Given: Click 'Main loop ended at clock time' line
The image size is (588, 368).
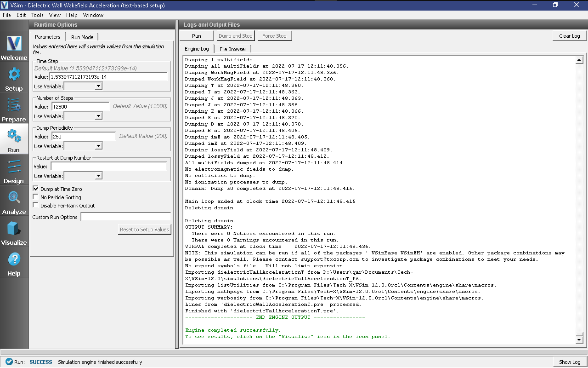Looking at the screenshot, I should click(x=270, y=201).
